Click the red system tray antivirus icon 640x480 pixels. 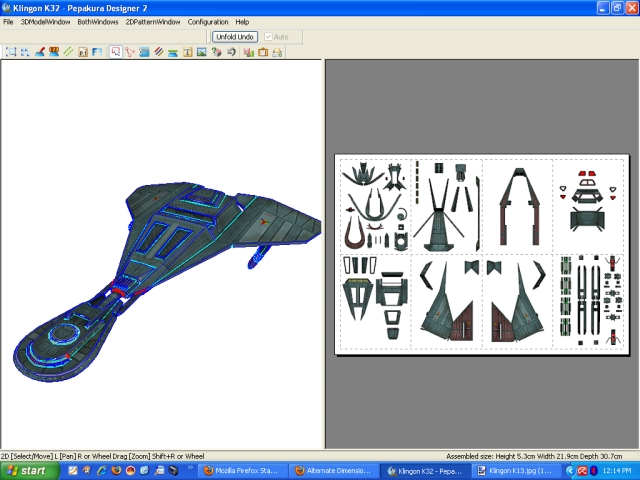tap(582, 471)
